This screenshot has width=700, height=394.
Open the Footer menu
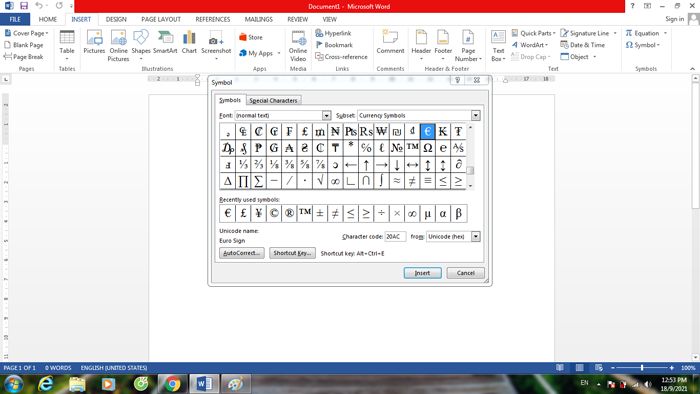click(x=443, y=46)
